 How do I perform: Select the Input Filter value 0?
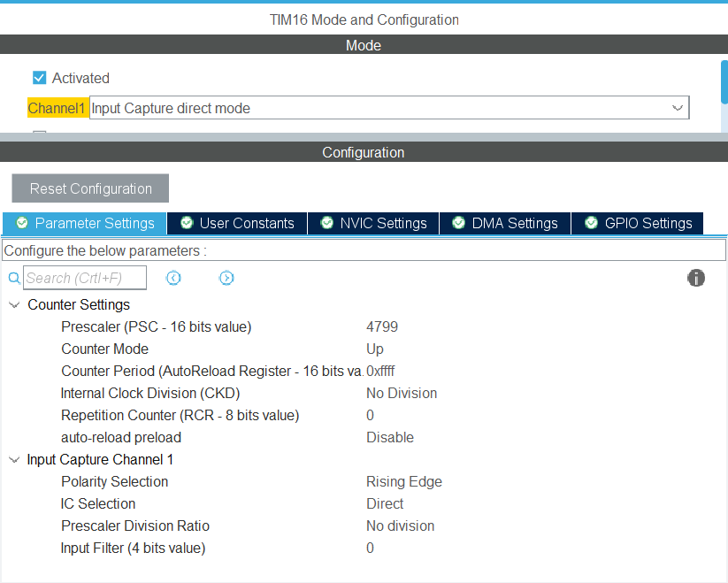(370, 548)
